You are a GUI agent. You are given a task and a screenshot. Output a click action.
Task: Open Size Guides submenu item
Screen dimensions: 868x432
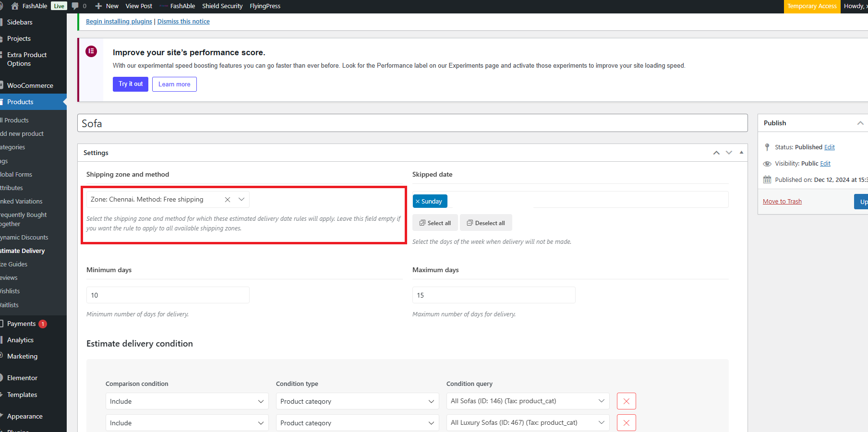(14, 264)
